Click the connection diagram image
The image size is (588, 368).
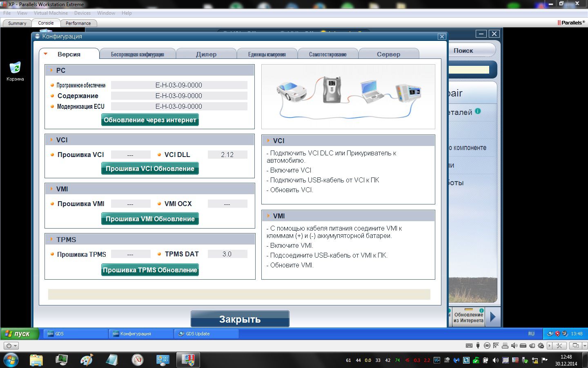(x=348, y=96)
